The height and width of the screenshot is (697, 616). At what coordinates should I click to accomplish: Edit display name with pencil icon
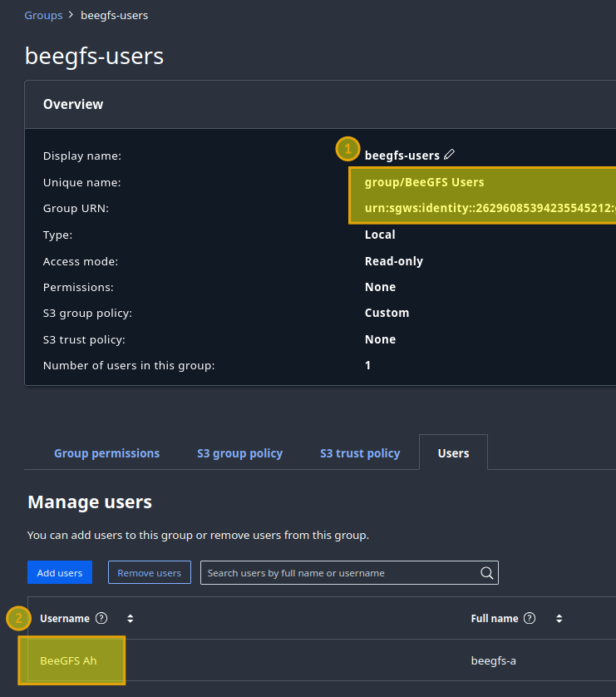pos(449,154)
